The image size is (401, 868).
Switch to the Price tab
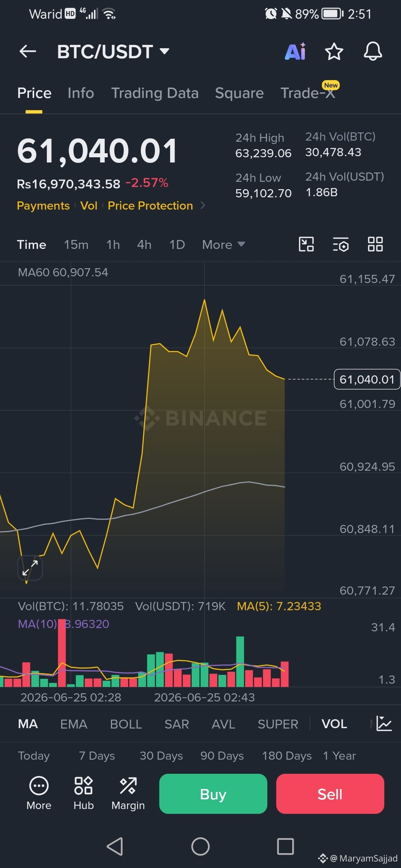pyautogui.click(x=34, y=93)
